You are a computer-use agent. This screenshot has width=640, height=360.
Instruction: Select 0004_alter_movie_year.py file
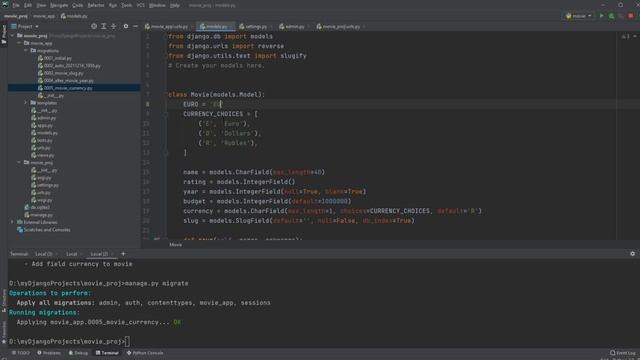click(69, 80)
